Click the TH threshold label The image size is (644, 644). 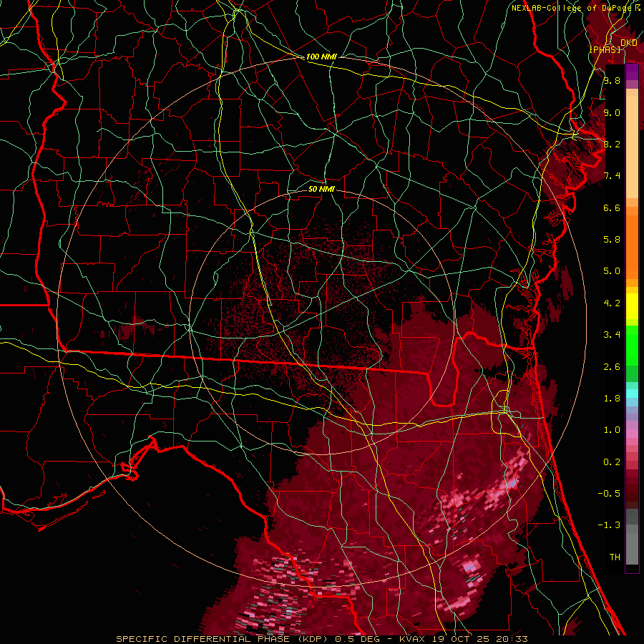click(615, 557)
